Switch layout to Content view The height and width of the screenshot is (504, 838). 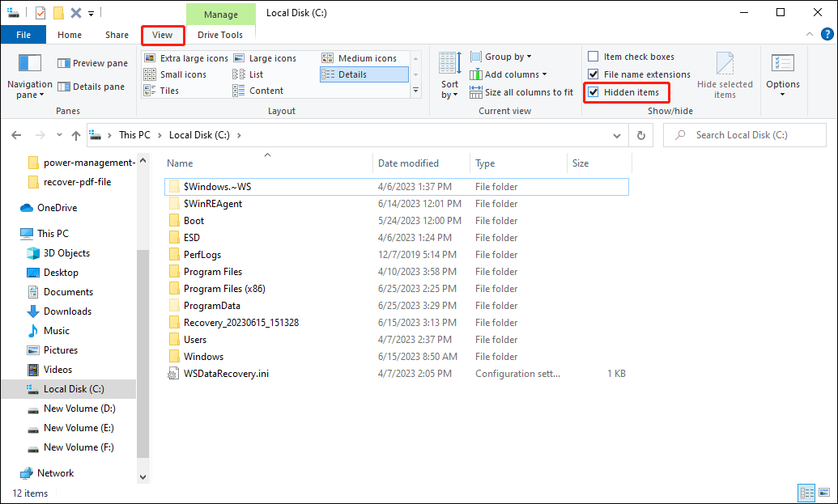258,91
